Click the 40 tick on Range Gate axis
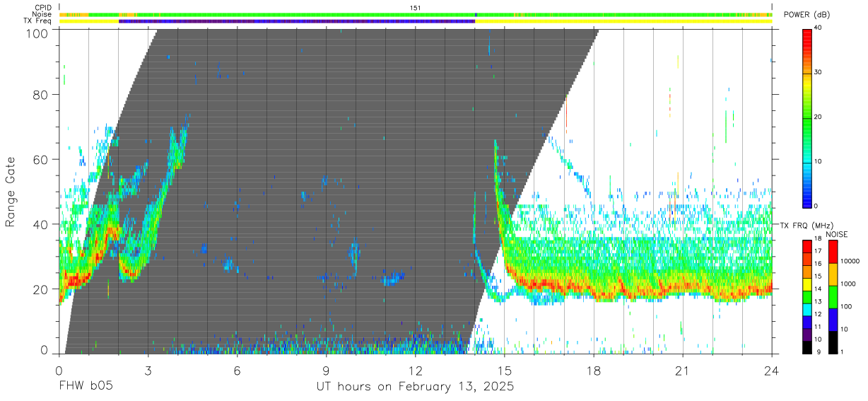This screenshot has height=401, width=868. (x=40, y=224)
